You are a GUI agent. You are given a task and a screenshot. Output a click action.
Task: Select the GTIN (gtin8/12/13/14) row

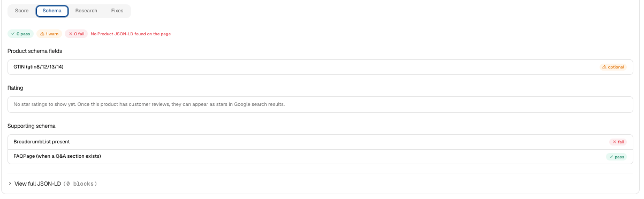(320, 67)
